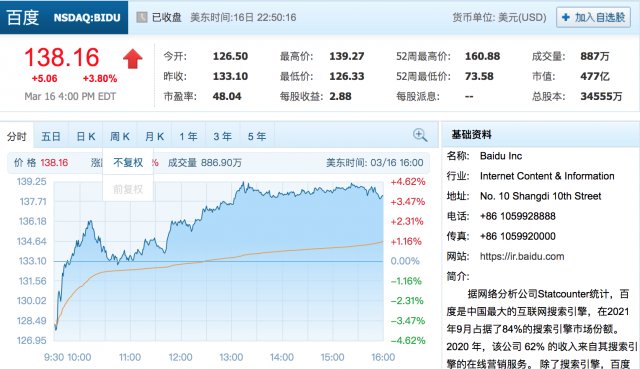Open the https://ir.baidu.com website link

click(x=522, y=256)
